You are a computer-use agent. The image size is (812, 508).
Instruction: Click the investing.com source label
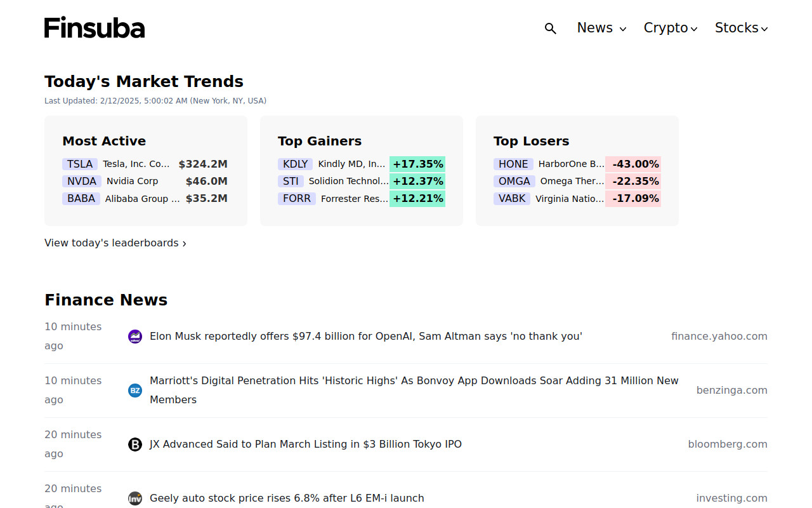[732, 498]
